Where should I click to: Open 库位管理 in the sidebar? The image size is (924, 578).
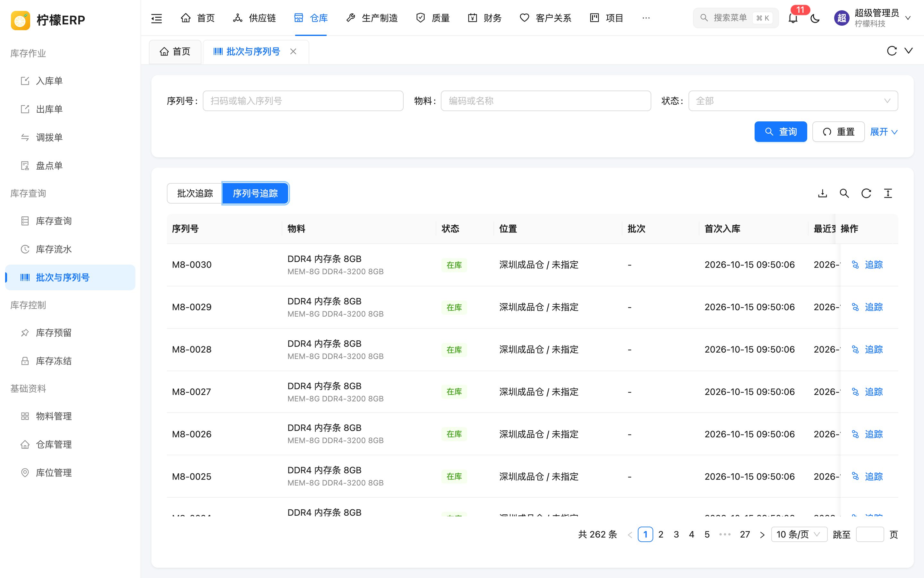(x=70, y=473)
